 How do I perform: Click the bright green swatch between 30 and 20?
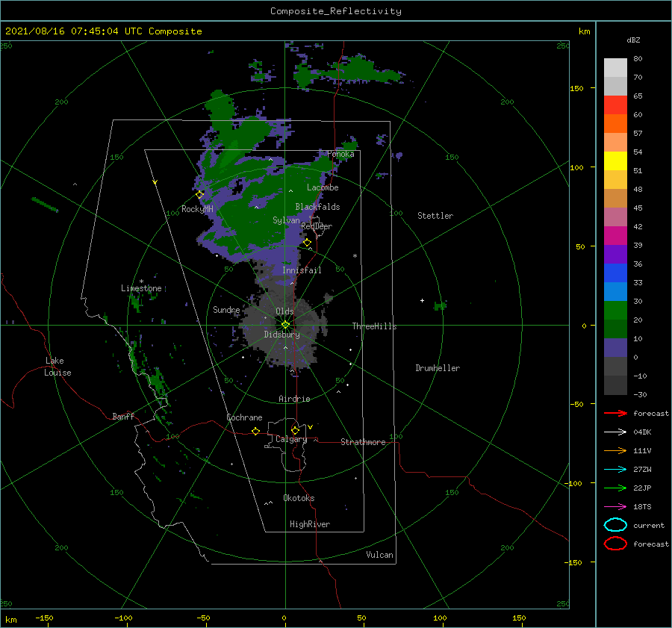click(615, 311)
